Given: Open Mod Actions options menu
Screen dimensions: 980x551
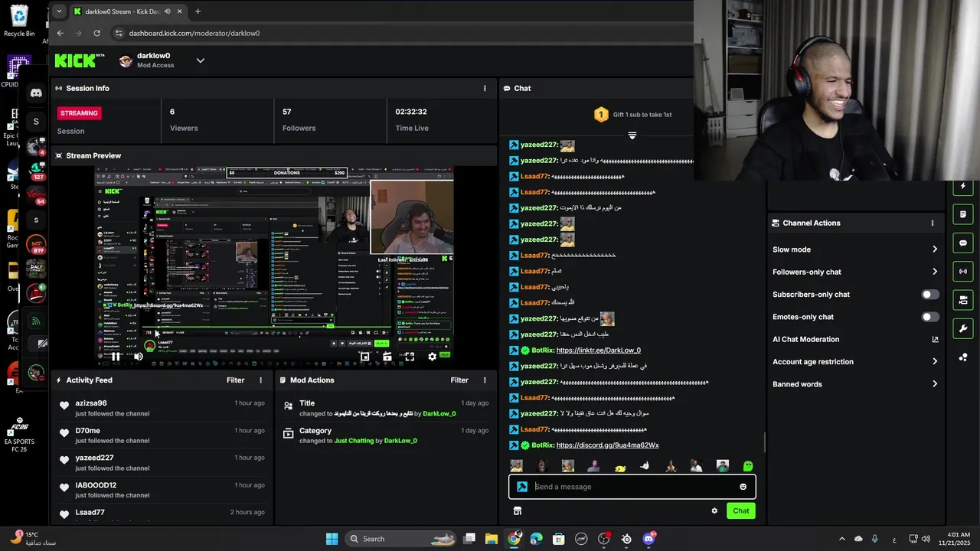Looking at the screenshot, I should (485, 380).
